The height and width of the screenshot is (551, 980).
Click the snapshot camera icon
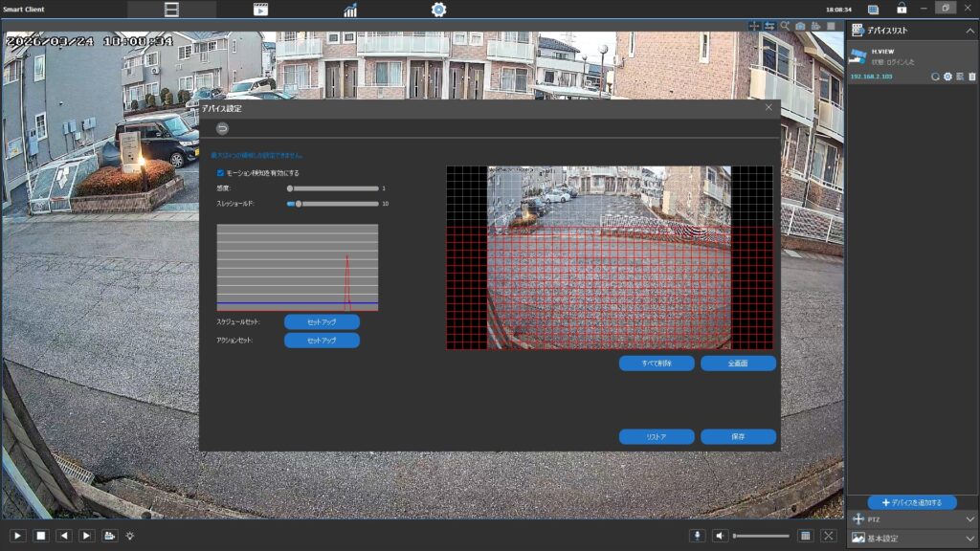coord(800,26)
